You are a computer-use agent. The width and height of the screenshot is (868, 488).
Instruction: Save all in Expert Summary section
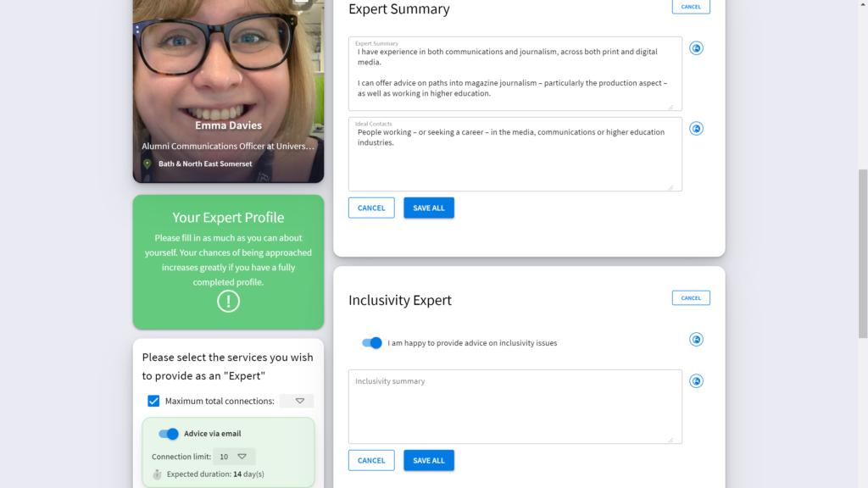coord(429,208)
